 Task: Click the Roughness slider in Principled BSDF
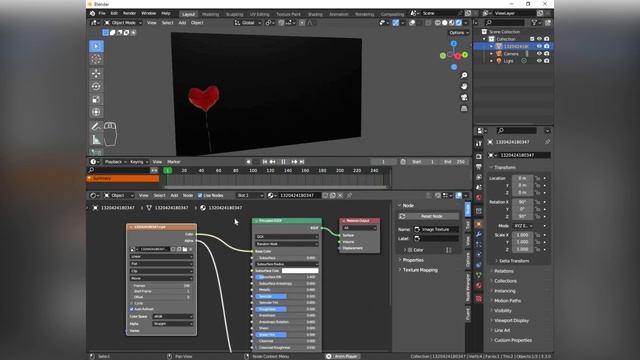coord(286,309)
